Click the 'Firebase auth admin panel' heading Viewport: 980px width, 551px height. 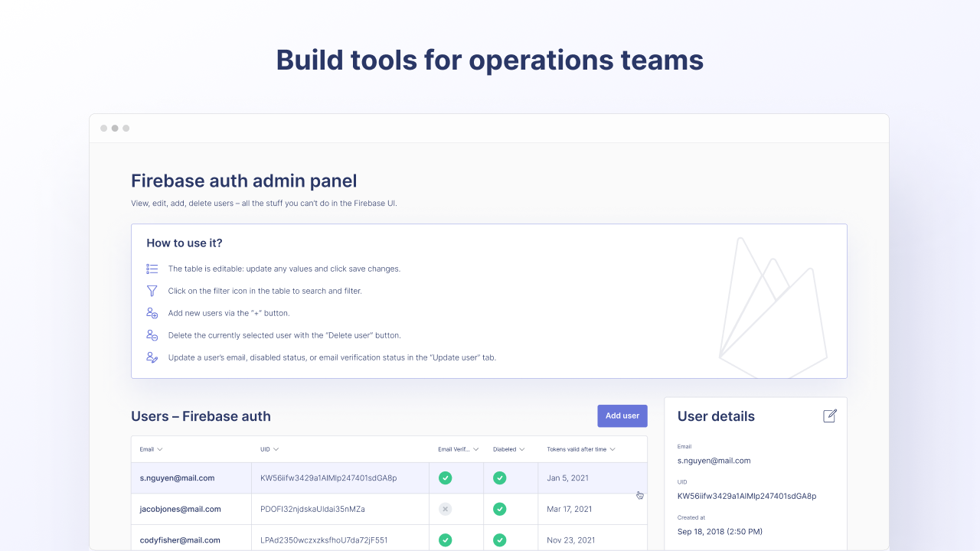pyautogui.click(x=244, y=181)
